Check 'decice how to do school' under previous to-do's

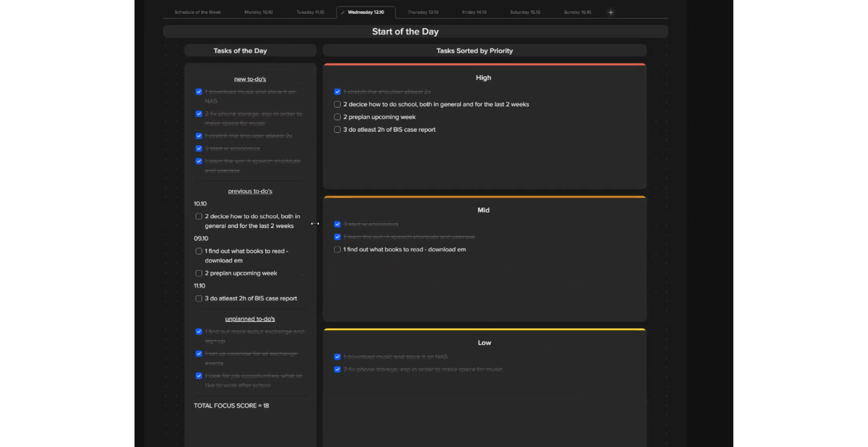pos(199,216)
